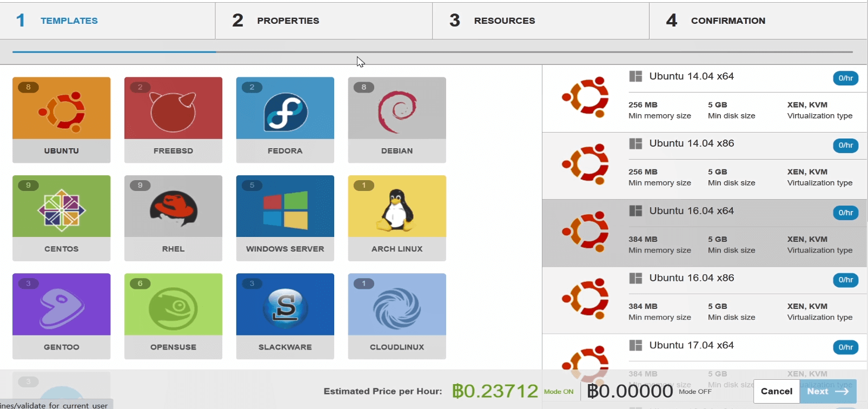Go to the Resources step tab
The height and width of the screenshot is (409, 868).
point(541,21)
